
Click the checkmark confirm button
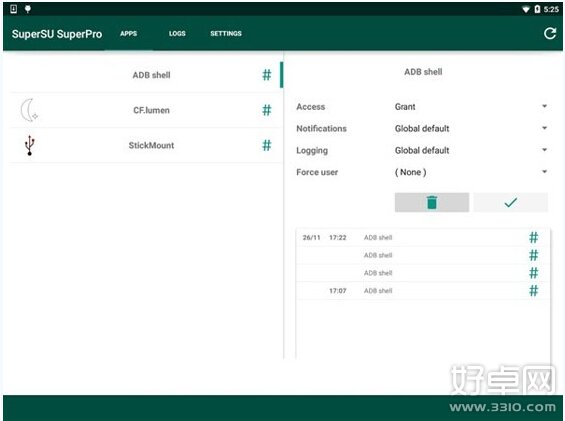(x=511, y=202)
